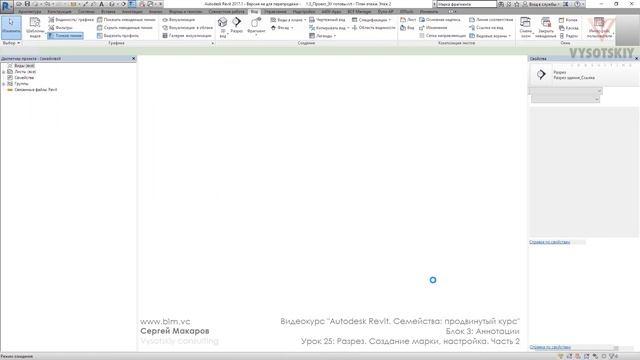640x360 pixels.
Task: Click the Изменения (Revisions) tool
Action: pyautogui.click(x=433, y=28)
